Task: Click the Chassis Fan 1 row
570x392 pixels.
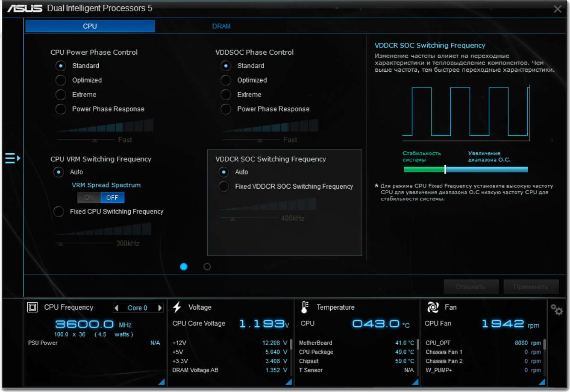Action: (483, 352)
